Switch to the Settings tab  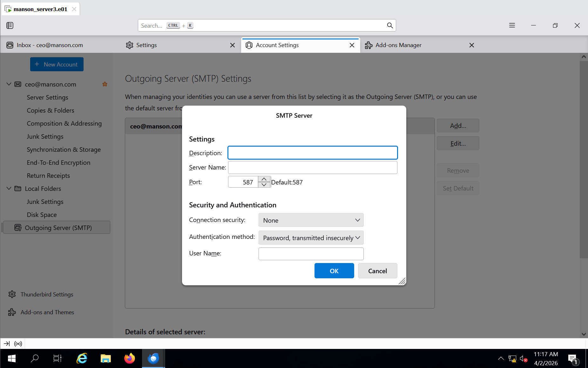[x=180, y=45]
